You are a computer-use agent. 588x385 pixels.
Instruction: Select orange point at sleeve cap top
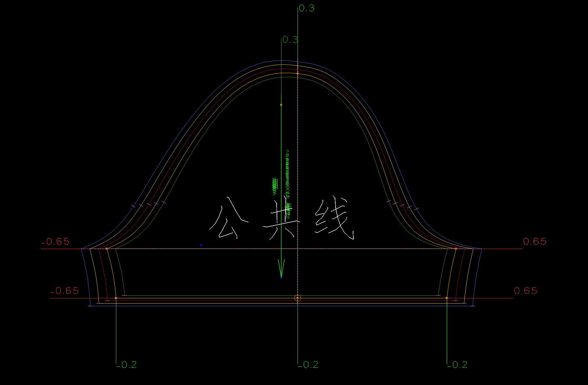click(298, 73)
